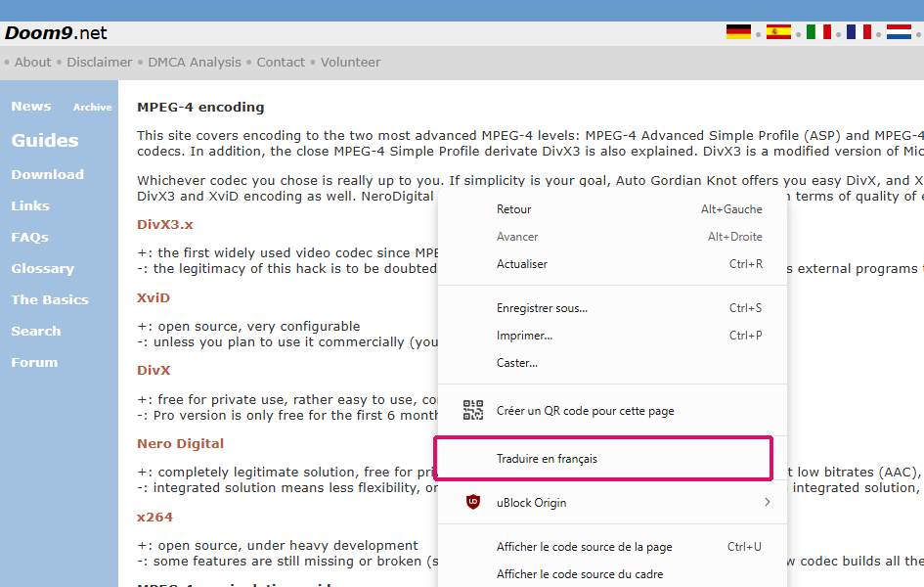The height and width of the screenshot is (587, 924).
Task: Go to The Basics in the sidebar
Action: [x=50, y=300]
